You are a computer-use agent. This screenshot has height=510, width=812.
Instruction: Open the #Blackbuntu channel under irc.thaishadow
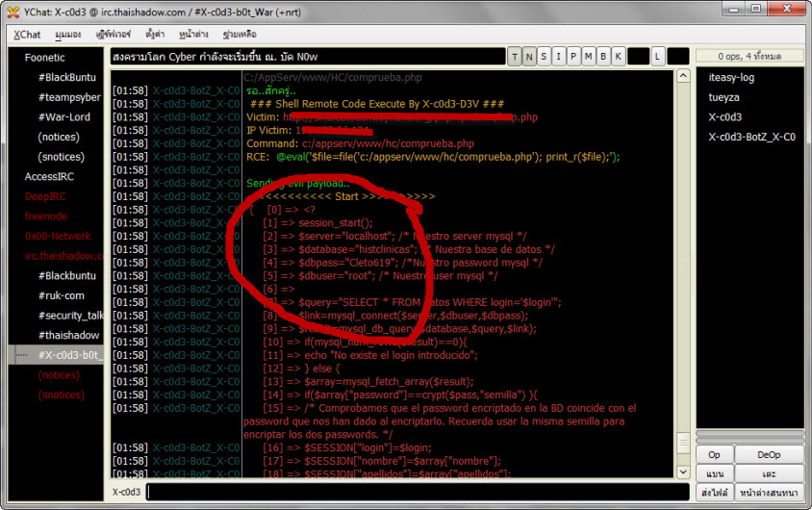click(x=67, y=276)
